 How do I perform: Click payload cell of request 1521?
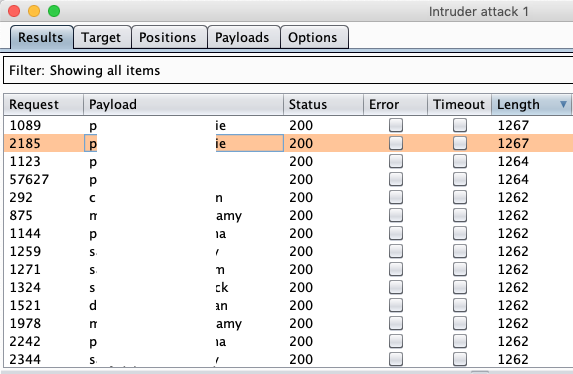coord(183,305)
